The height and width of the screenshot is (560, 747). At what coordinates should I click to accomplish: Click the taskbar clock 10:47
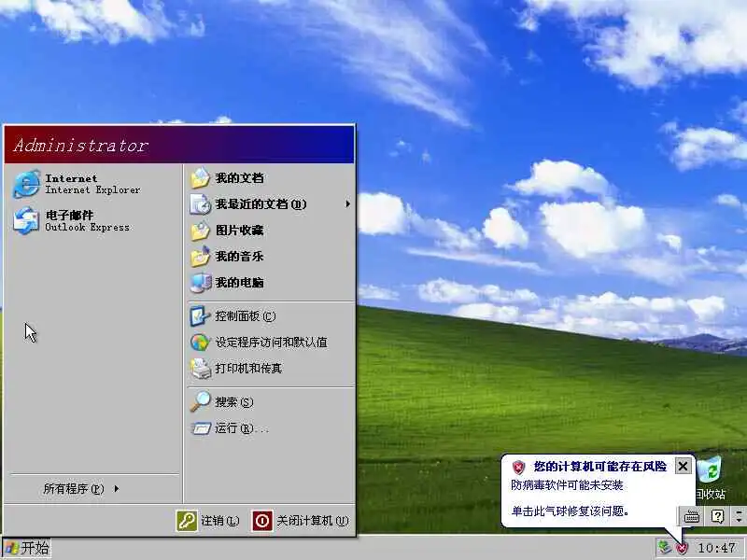pos(717,548)
